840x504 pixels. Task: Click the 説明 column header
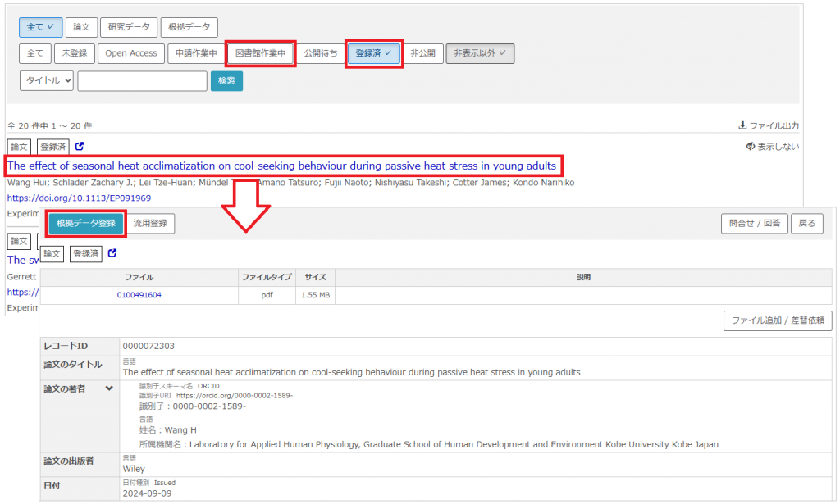tap(583, 277)
